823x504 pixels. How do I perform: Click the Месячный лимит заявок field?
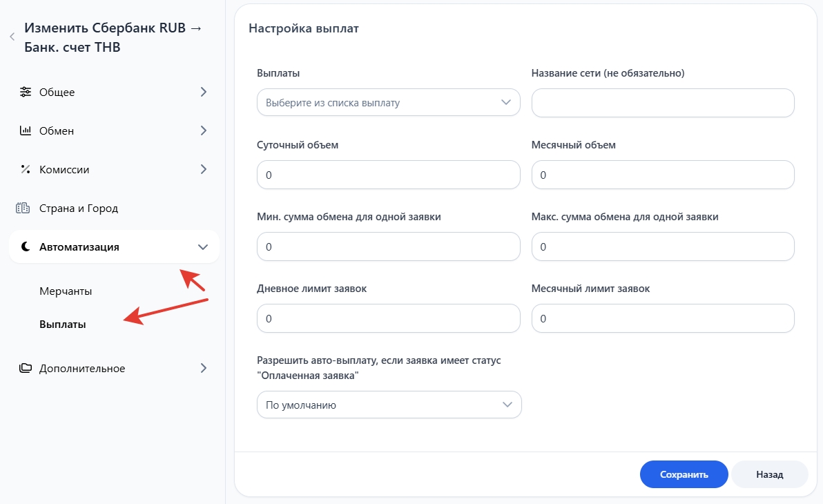coord(663,318)
